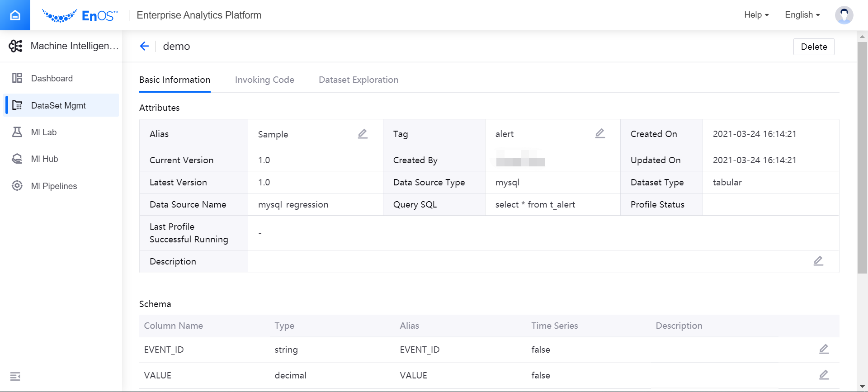The image size is (868, 392).
Task: Click the mysql-regression data source name
Action: pyautogui.click(x=293, y=204)
